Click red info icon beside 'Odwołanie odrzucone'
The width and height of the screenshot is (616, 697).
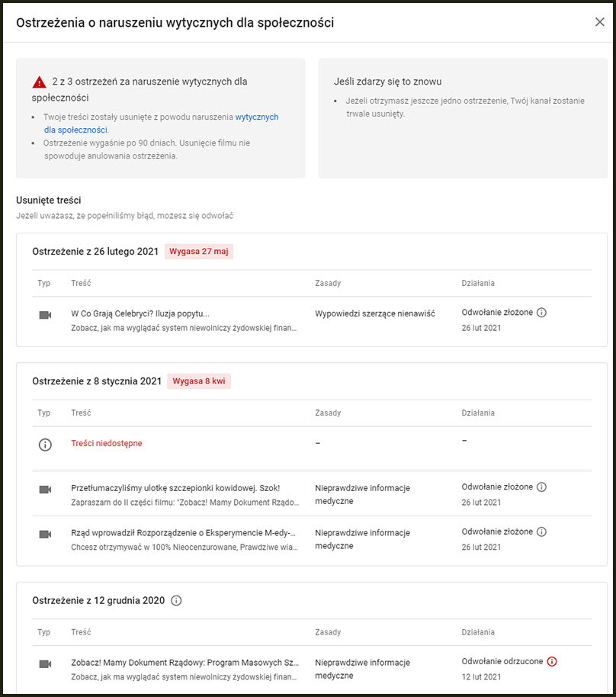click(x=552, y=661)
